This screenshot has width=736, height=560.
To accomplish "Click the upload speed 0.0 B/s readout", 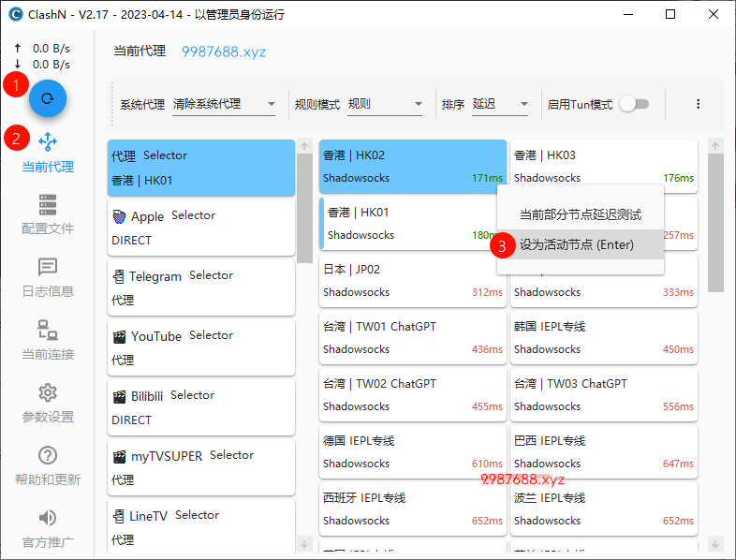I will (52, 49).
